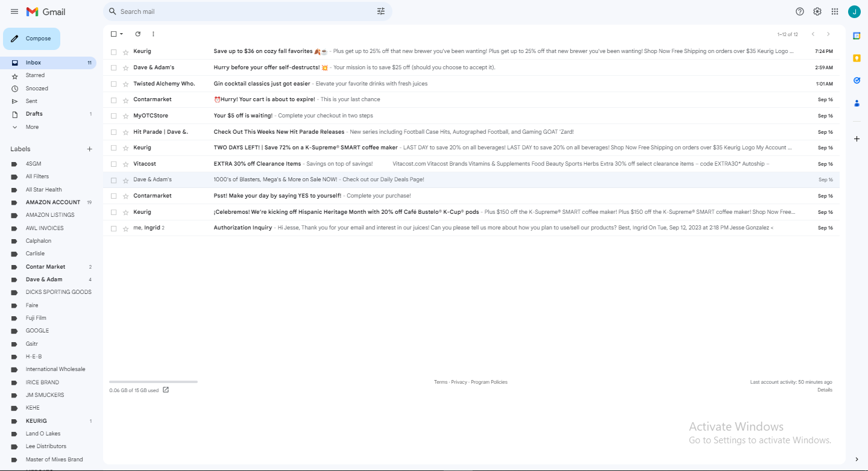Open the Support help icon
The height and width of the screenshot is (471, 868).
800,11
